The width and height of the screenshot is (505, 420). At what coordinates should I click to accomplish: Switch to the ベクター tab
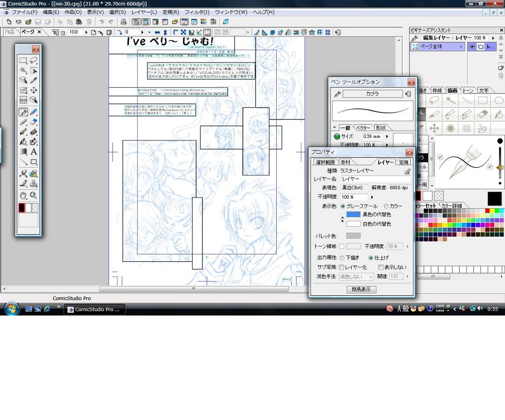363,128
